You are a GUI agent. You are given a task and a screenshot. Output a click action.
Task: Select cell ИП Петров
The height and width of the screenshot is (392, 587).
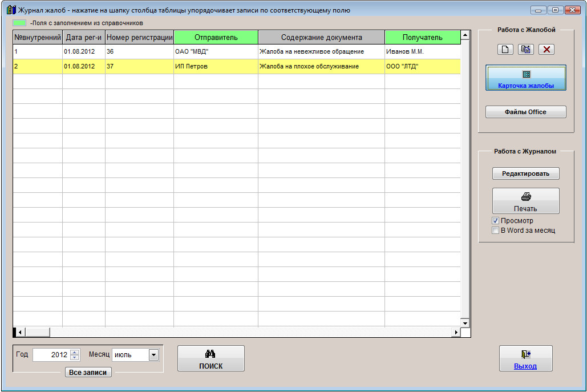(x=216, y=67)
